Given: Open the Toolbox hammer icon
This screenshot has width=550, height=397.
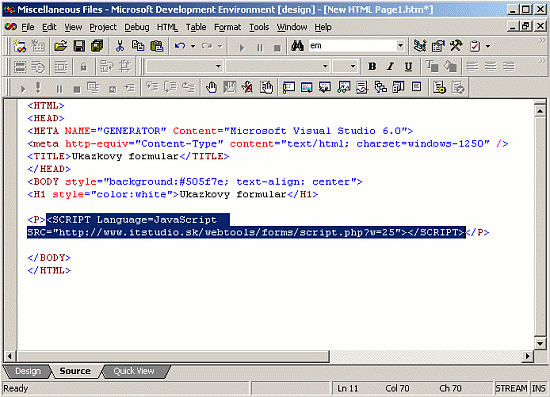Looking at the screenshot, I should [x=456, y=46].
